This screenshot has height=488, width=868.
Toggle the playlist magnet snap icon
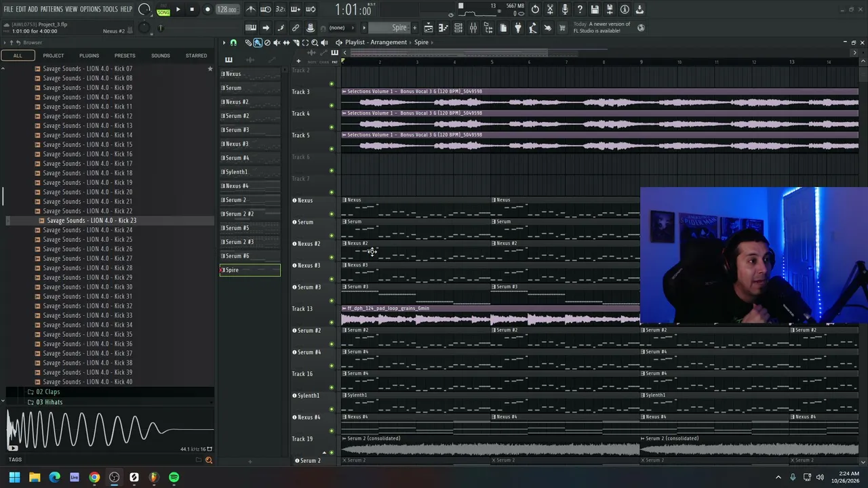[x=233, y=42]
